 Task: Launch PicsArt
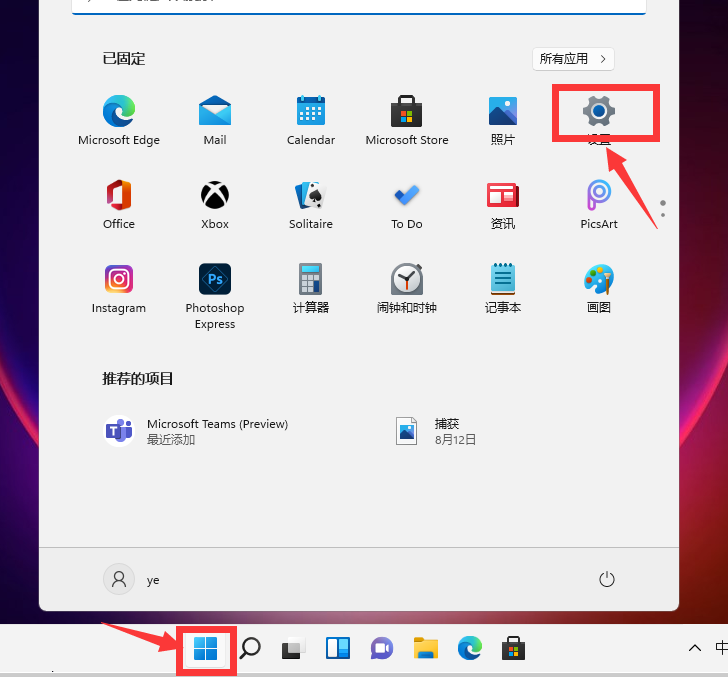tap(599, 204)
